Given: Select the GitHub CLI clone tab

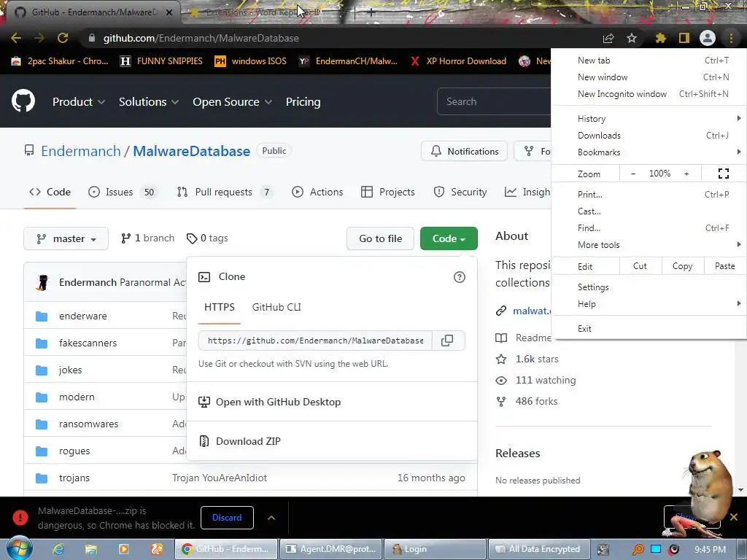Looking at the screenshot, I should [x=276, y=307].
